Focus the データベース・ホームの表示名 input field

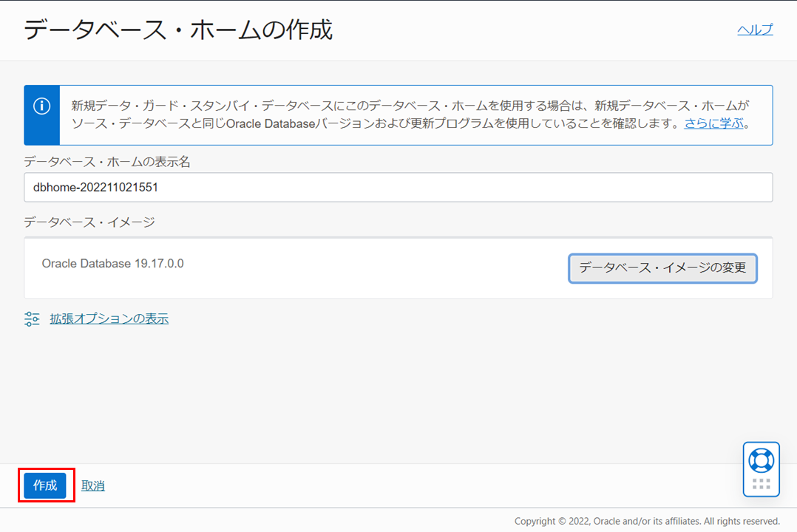pos(398,188)
